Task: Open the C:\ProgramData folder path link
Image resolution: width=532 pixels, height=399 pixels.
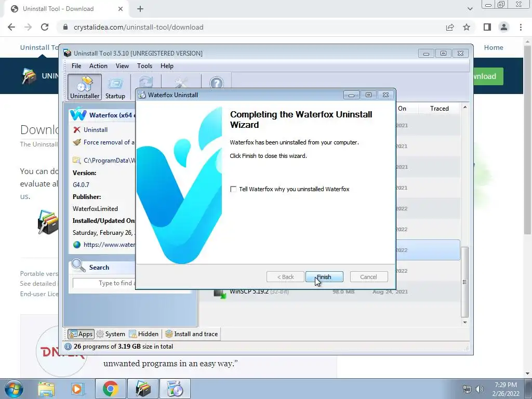Action: pos(109,160)
